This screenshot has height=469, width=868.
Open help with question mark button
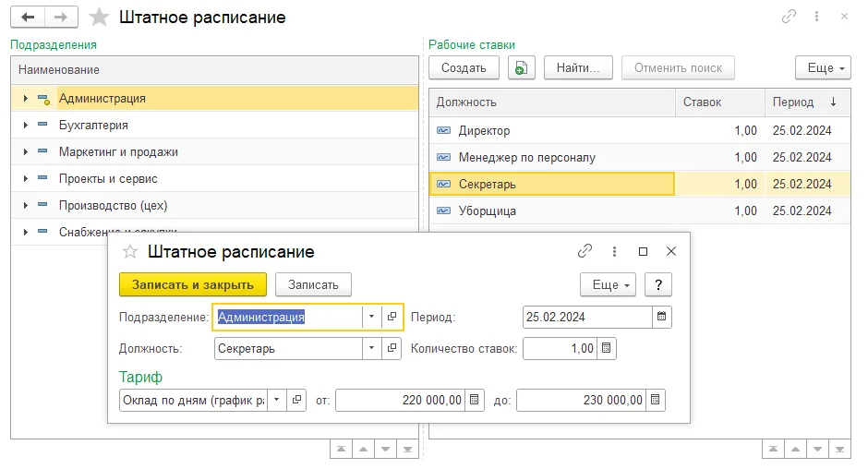(658, 284)
